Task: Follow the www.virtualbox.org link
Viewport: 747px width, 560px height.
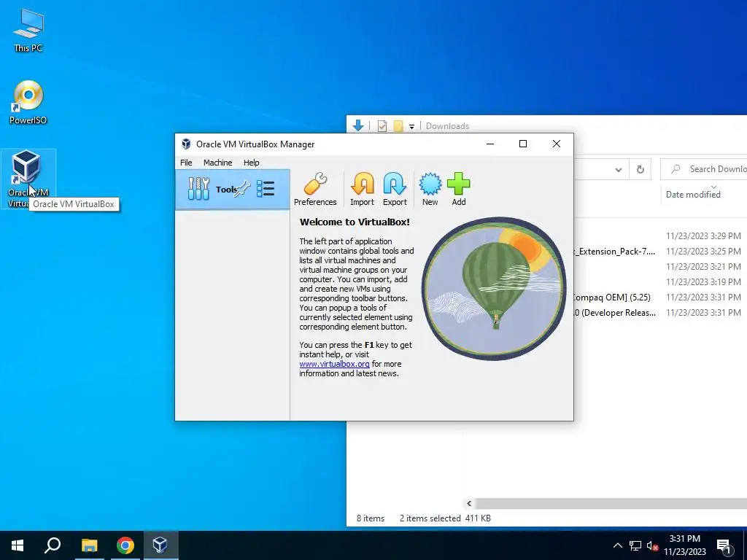Action: click(x=334, y=364)
